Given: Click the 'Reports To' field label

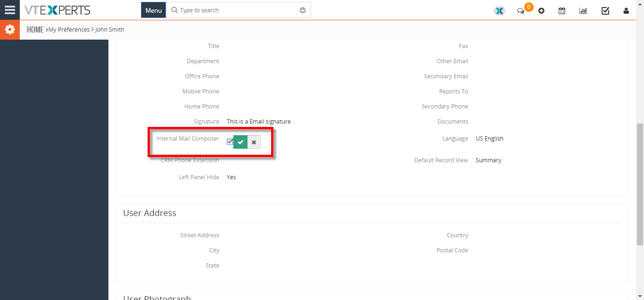Looking at the screenshot, I should (454, 91).
